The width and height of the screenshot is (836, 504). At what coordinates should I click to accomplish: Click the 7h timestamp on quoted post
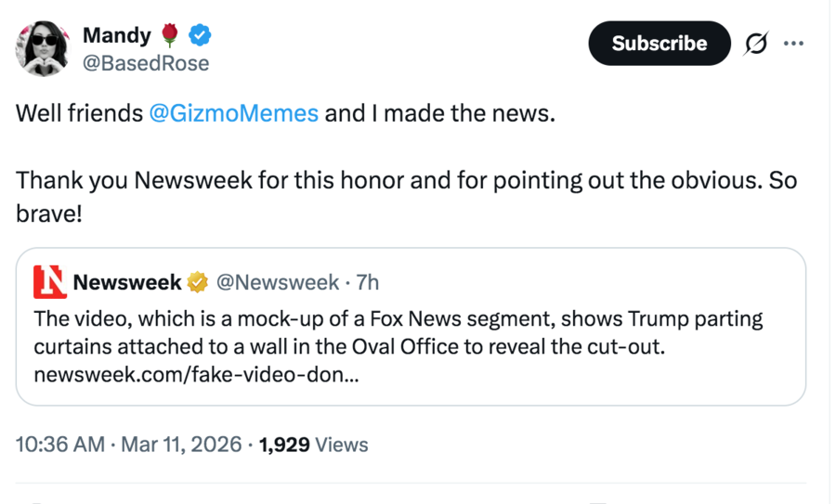pyautogui.click(x=368, y=282)
